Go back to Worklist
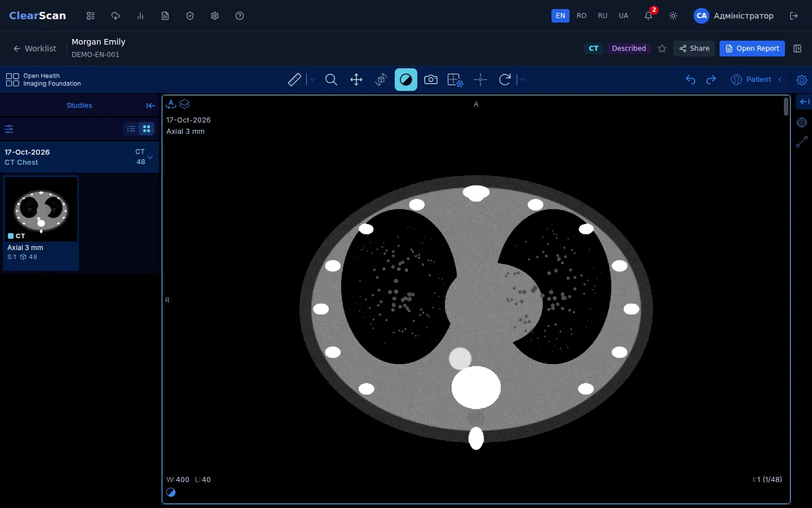Image resolution: width=812 pixels, height=508 pixels. click(35, 49)
